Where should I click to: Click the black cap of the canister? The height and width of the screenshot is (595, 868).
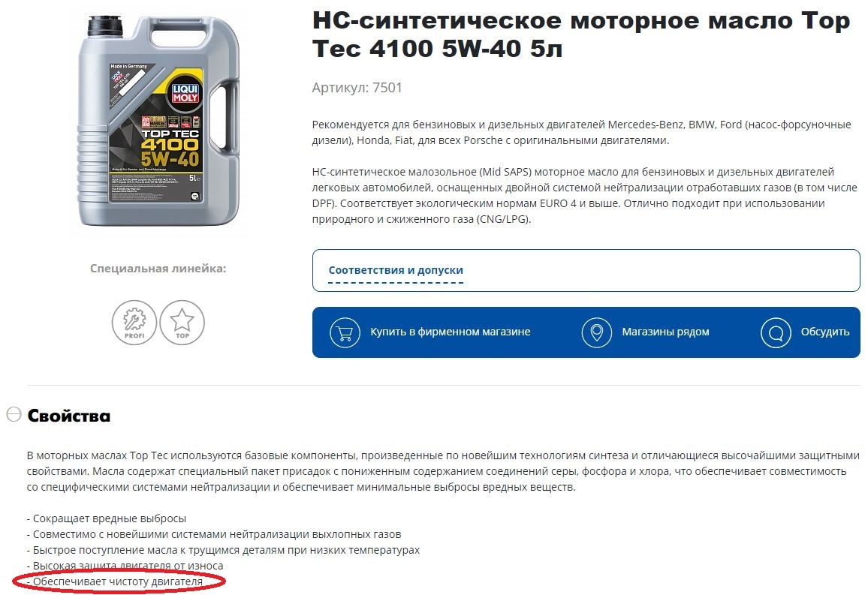105,26
